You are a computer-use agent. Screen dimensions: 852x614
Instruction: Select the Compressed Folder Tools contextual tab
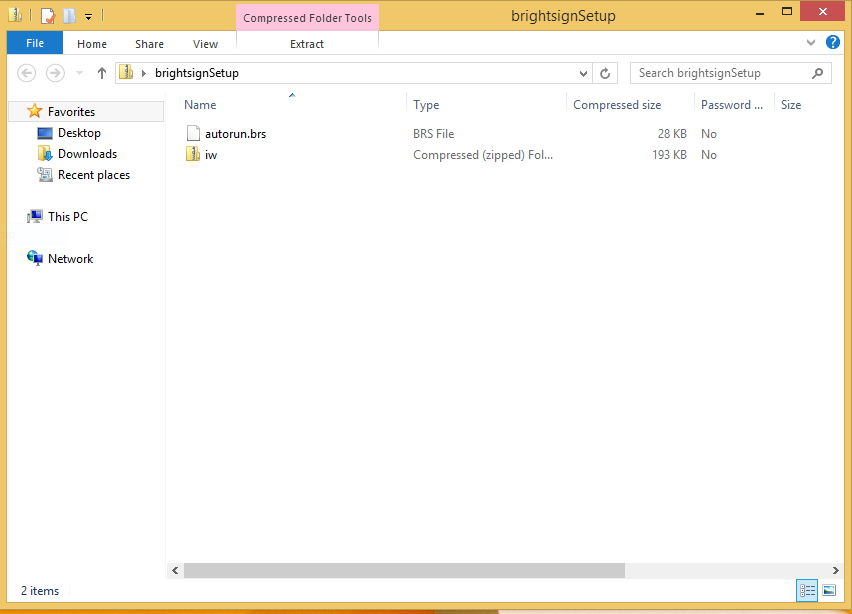coord(308,18)
